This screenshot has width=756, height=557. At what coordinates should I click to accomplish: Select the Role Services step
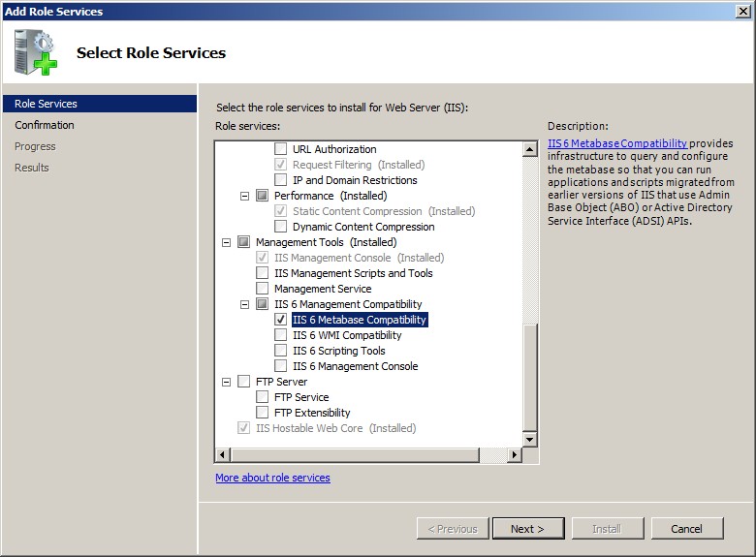pyautogui.click(x=46, y=104)
